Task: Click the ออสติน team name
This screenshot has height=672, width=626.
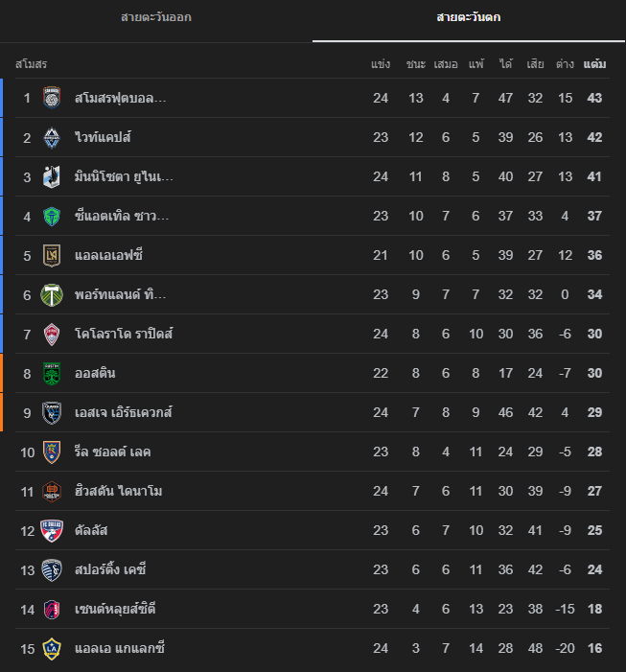Action: click(95, 373)
